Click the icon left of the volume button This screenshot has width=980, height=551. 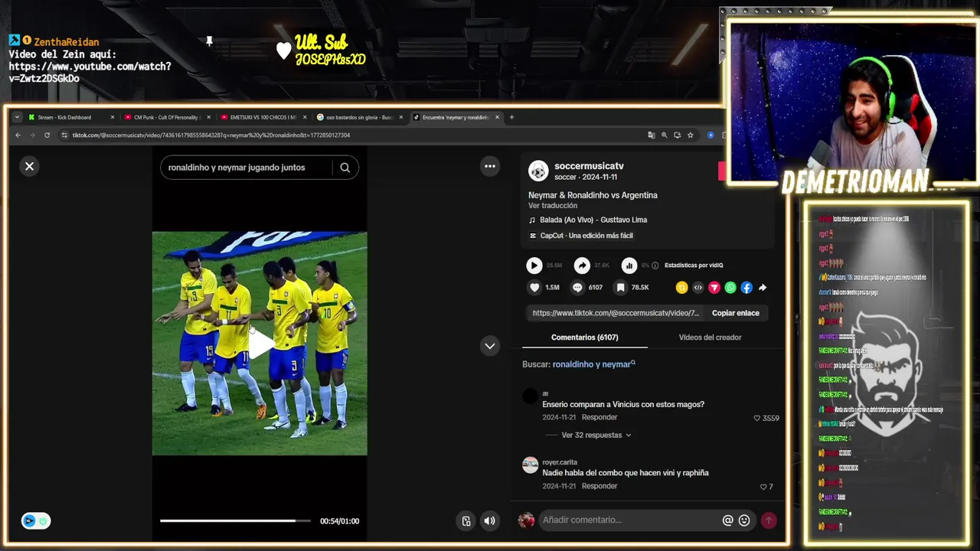(x=466, y=521)
